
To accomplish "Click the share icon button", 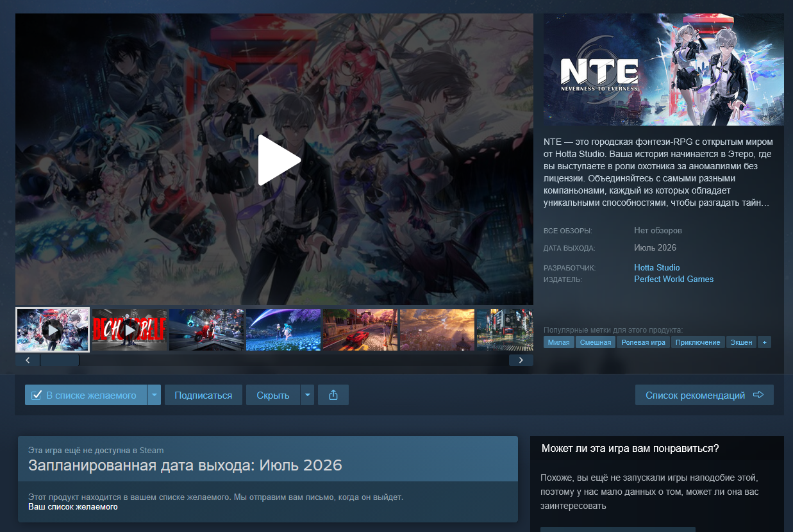I will tap(333, 395).
